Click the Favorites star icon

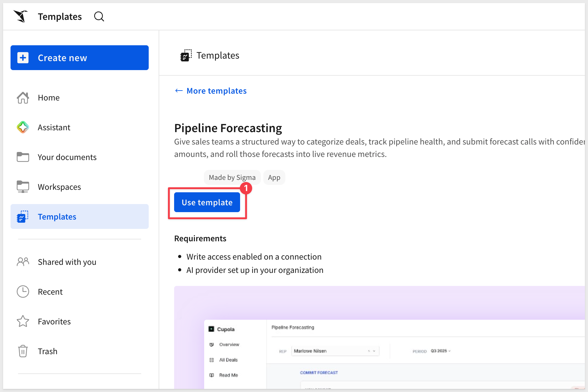coord(23,321)
